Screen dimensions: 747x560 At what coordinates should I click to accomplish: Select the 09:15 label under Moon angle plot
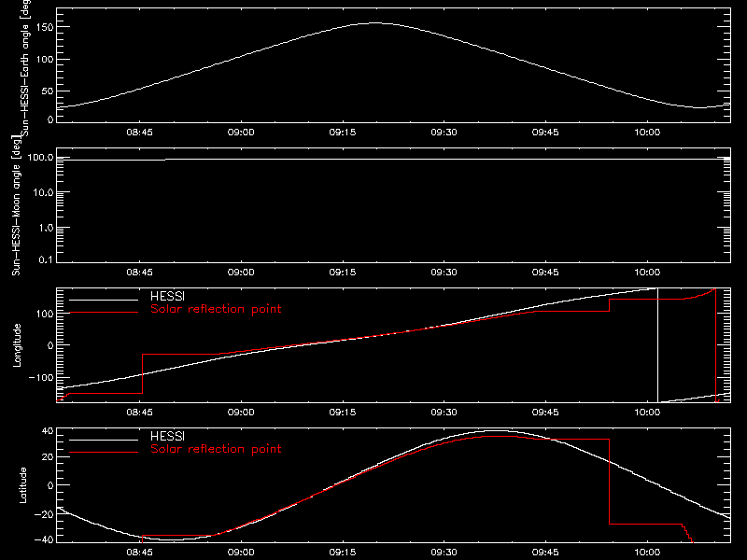(x=343, y=273)
